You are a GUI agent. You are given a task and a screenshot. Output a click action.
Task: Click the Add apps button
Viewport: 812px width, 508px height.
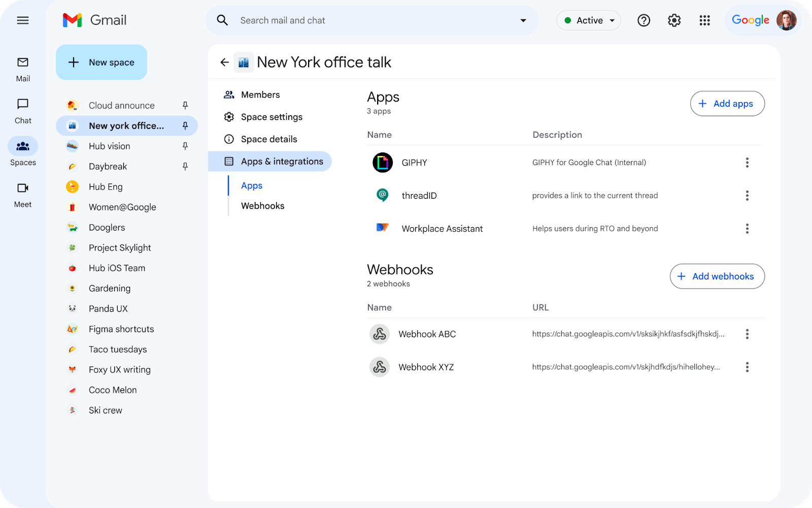[x=727, y=104]
